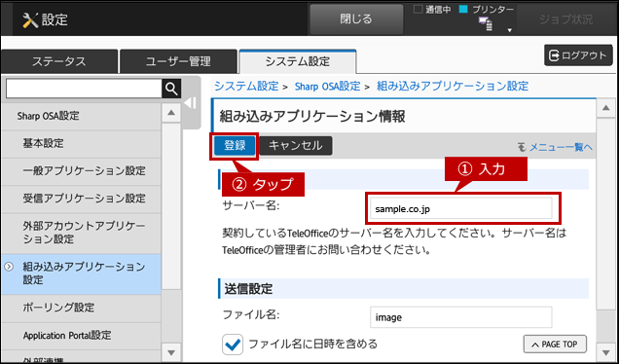Click the search magnifier icon

(x=171, y=89)
